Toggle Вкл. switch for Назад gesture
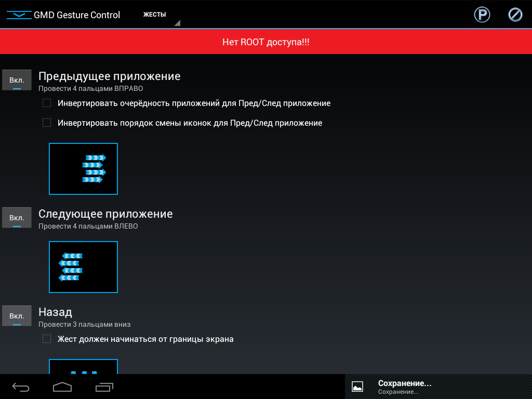The image size is (532, 399). click(x=17, y=316)
